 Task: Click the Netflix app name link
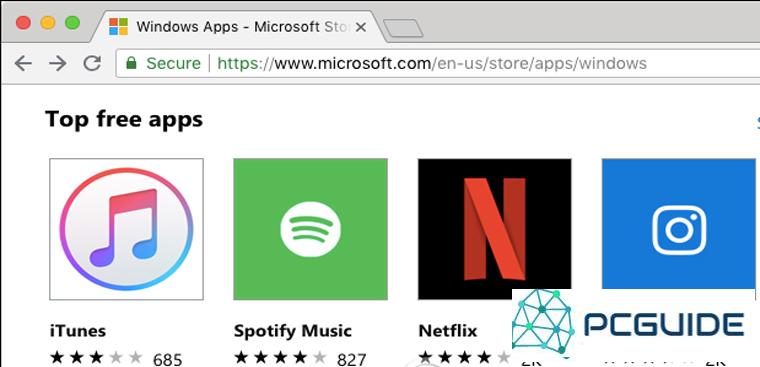(x=448, y=331)
